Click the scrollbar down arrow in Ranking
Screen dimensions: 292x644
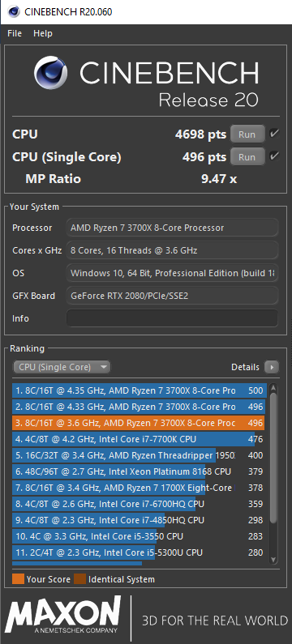pyautogui.click(x=273, y=559)
